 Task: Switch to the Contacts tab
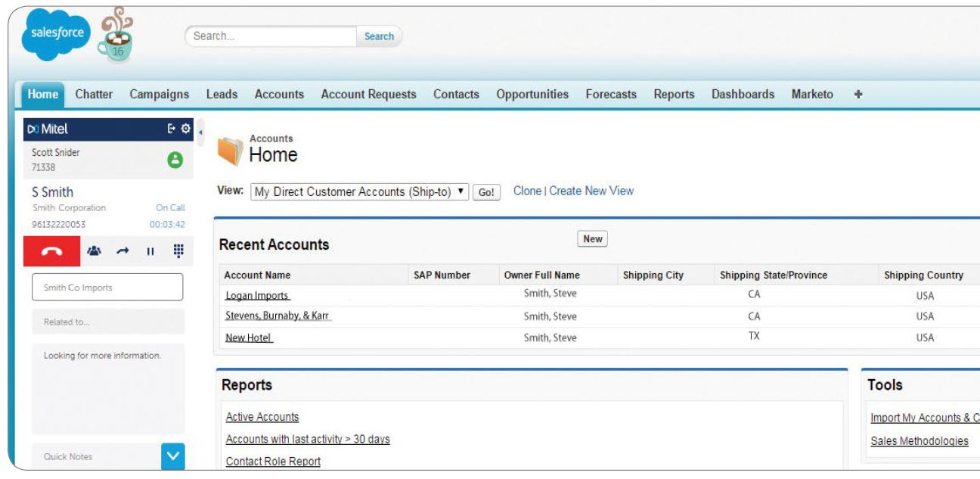tap(457, 95)
